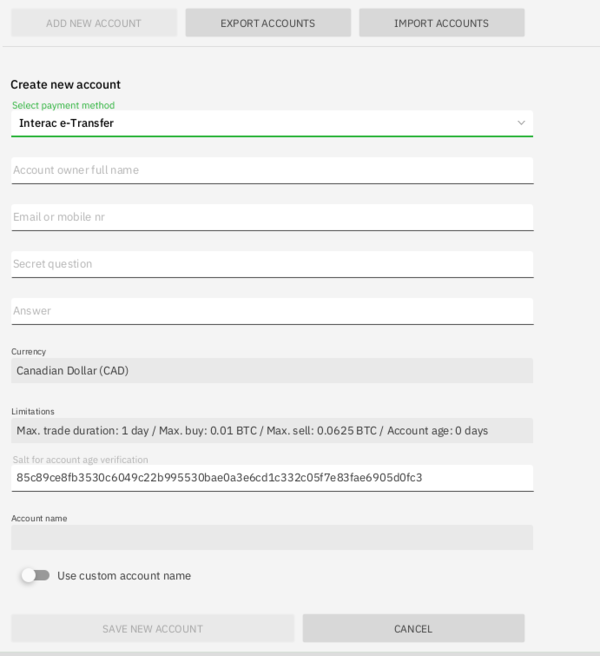Select the Secret question input field

point(272,264)
